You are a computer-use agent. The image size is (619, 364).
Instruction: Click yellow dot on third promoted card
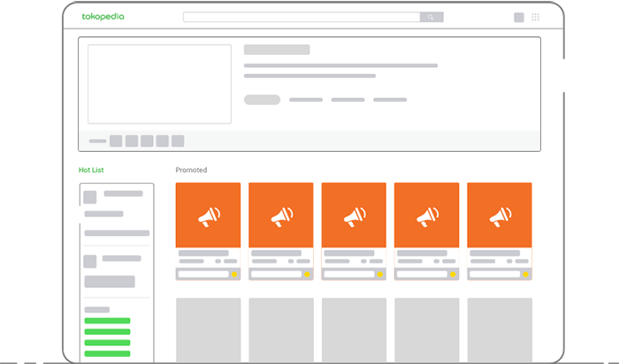pos(379,275)
